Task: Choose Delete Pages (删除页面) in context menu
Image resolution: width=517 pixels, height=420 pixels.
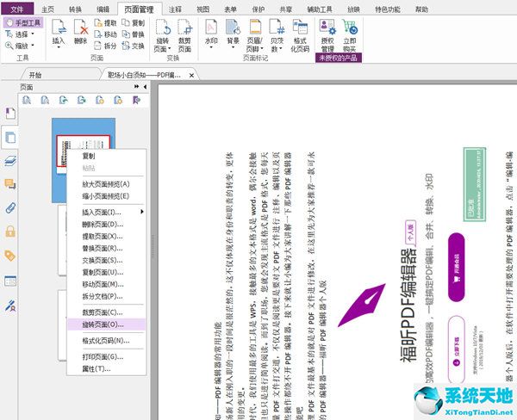Action: (x=107, y=225)
